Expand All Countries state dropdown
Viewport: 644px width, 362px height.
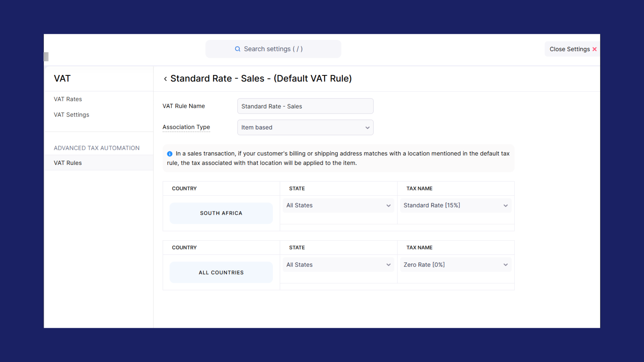pyautogui.click(x=338, y=265)
